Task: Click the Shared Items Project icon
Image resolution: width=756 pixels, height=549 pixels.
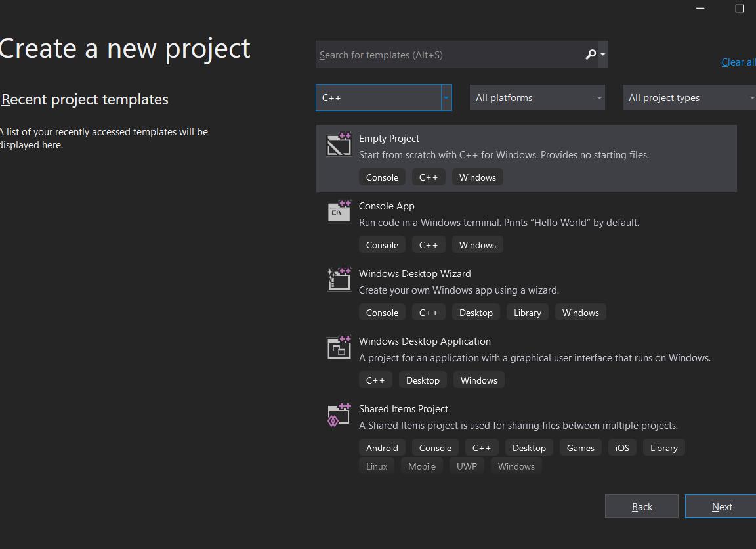Action: point(339,414)
